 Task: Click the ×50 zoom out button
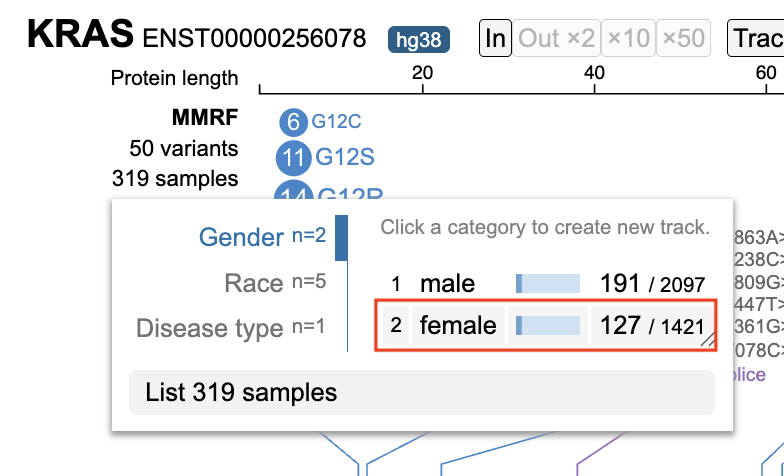[x=684, y=38]
